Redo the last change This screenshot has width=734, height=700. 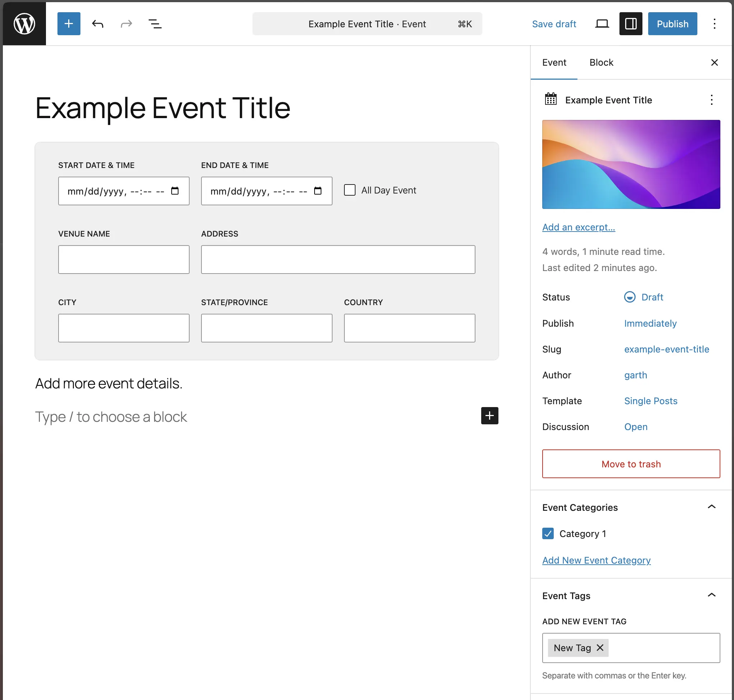126,23
